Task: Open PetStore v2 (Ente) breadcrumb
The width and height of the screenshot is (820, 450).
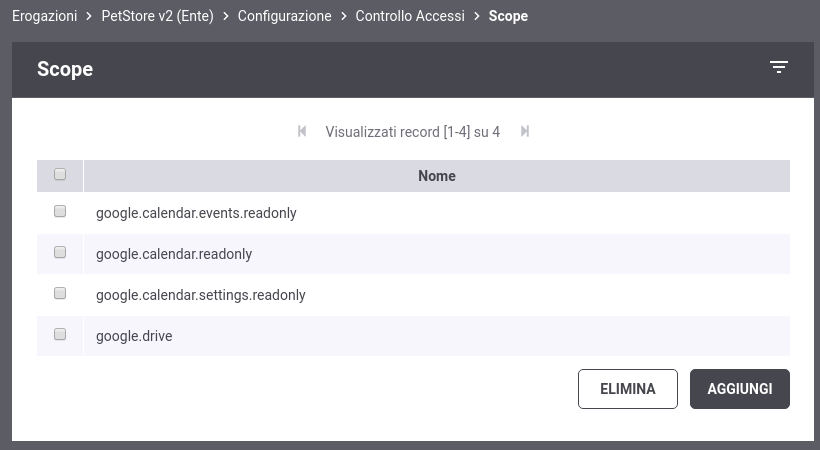Action: (157, 16)
